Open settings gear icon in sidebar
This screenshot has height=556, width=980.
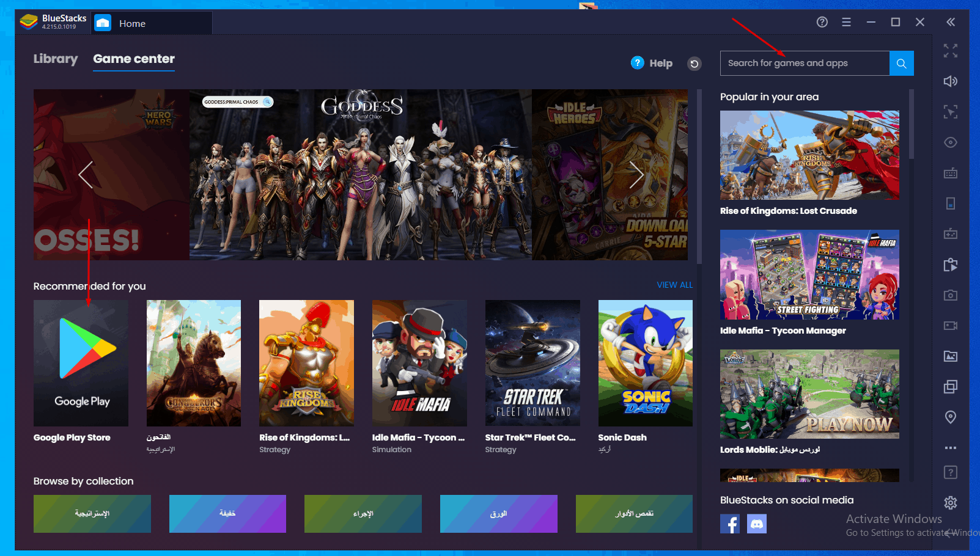(x=950, y=503)
